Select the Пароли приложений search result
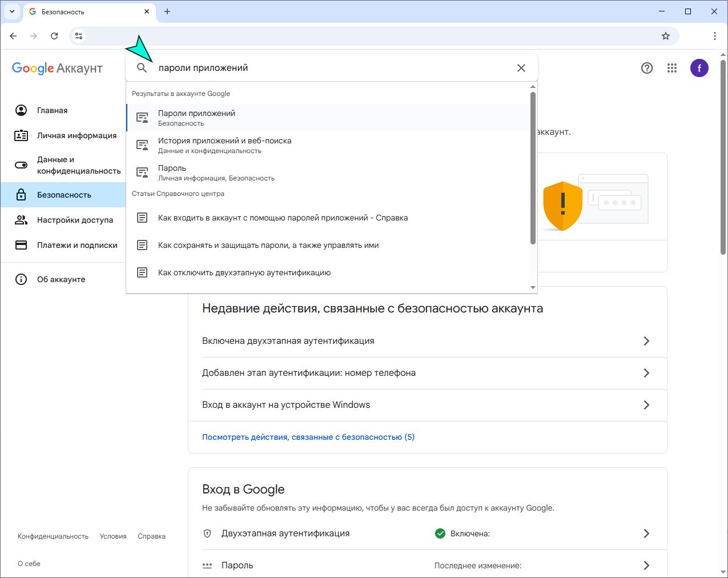Image resolution: width=728 pixels, height=578 pixels. click(197, 117)
